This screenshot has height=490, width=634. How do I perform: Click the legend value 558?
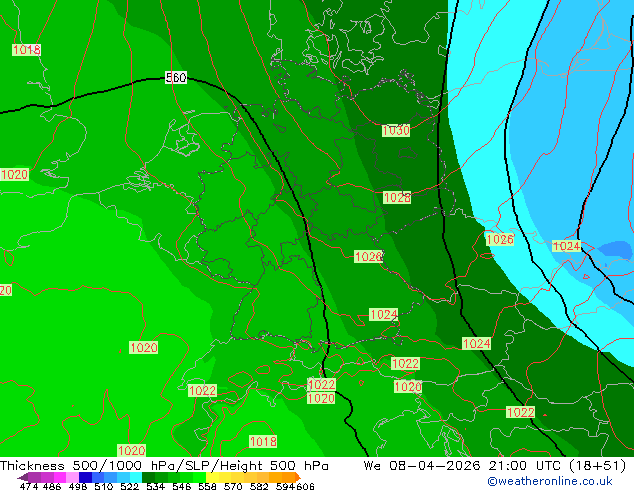click(207, 486)
